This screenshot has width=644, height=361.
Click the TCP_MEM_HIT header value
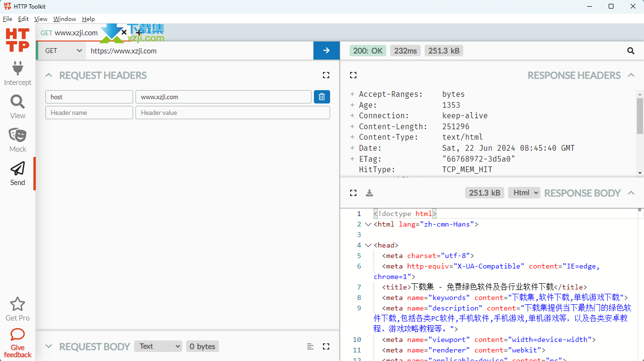(x=467, y=169)
